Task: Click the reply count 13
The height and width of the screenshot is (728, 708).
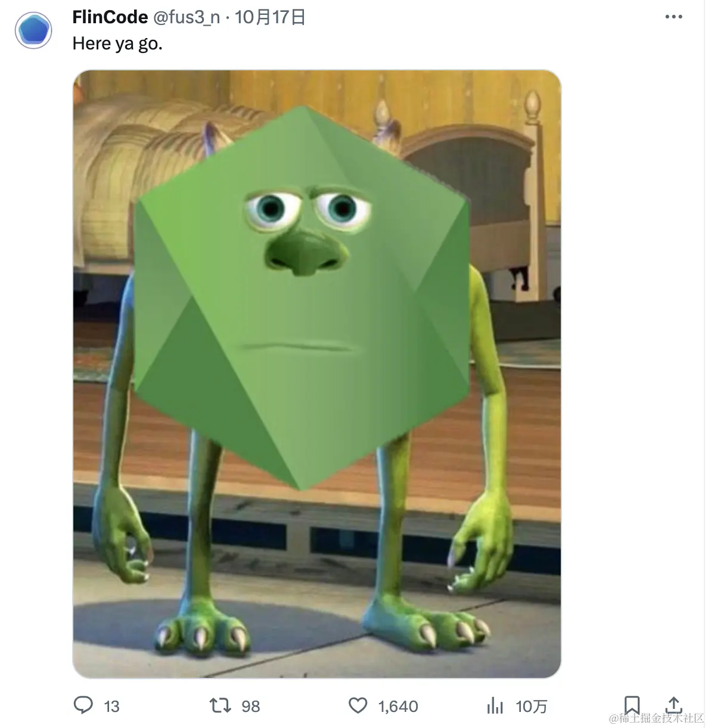Action: click(x=111, y=707)
